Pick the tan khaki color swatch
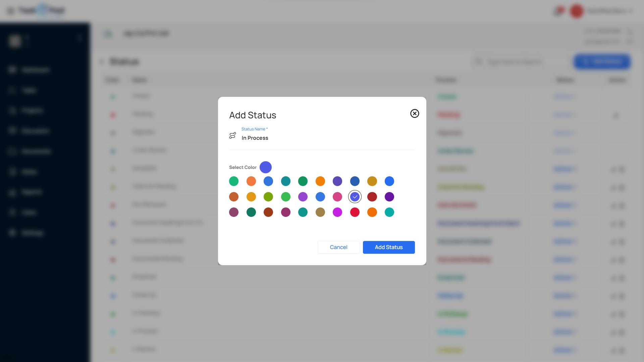This screenshot has height=362, width=644. [x=320, y=212]
